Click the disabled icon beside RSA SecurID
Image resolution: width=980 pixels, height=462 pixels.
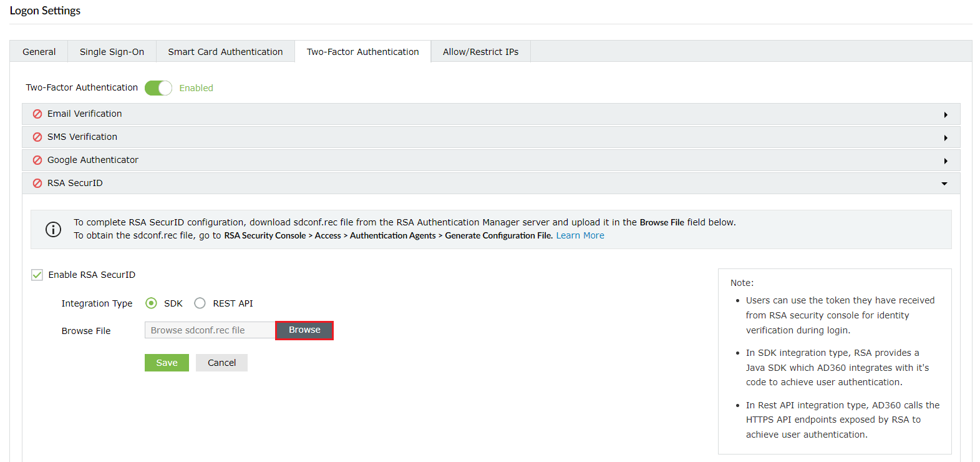pos(37,183)
